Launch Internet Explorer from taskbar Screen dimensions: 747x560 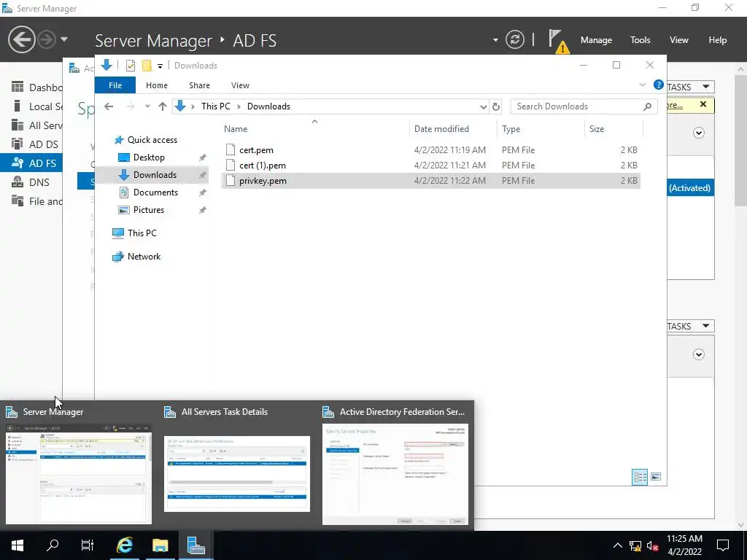[125, 545]
